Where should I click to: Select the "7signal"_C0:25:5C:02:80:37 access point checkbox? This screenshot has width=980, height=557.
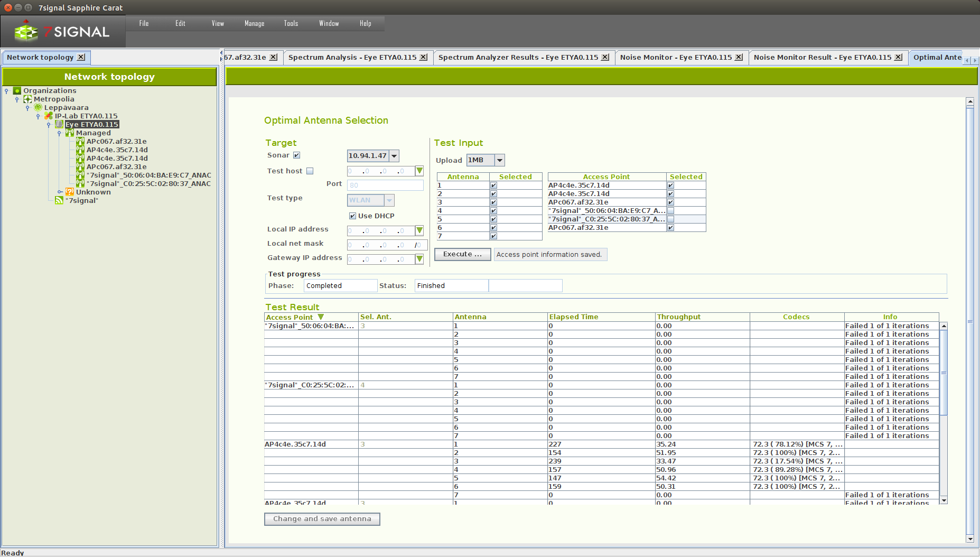(x=670, y=219)
